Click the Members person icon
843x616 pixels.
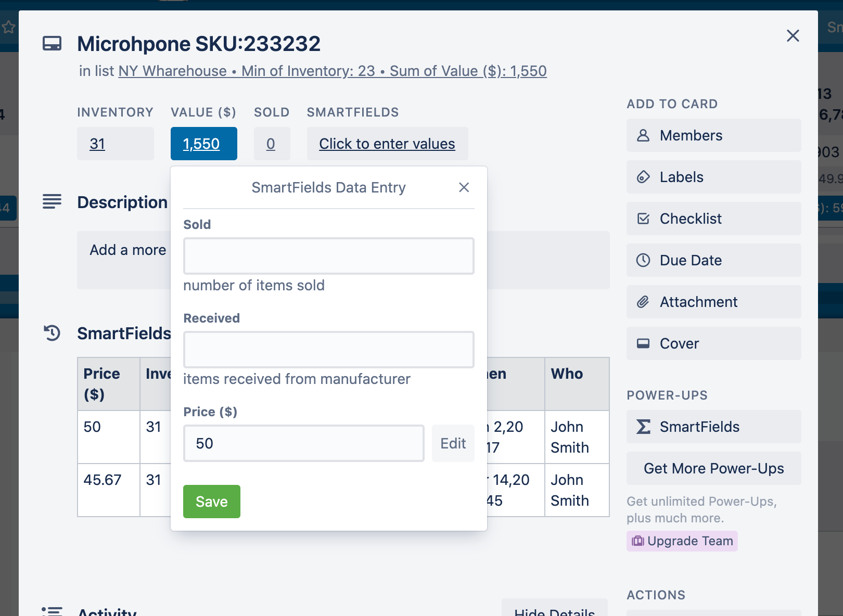(643, 135)
